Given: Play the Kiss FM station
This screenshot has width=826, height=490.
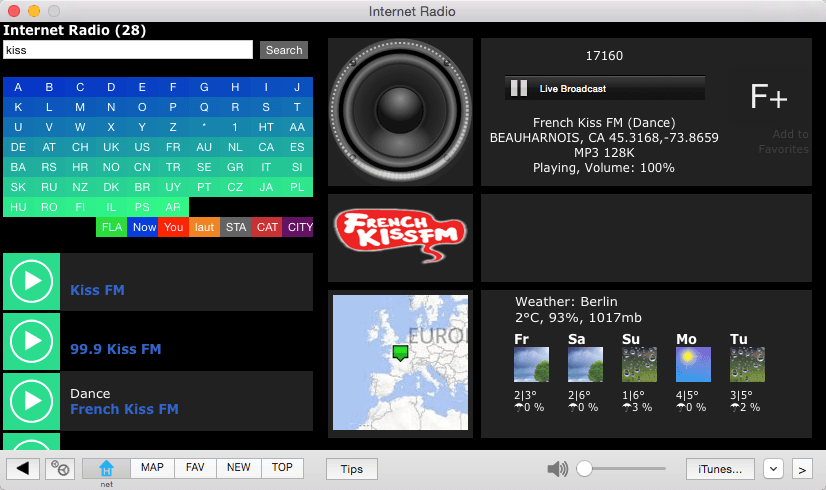Looking at the screenshot, I should click(x=32, y=281).
